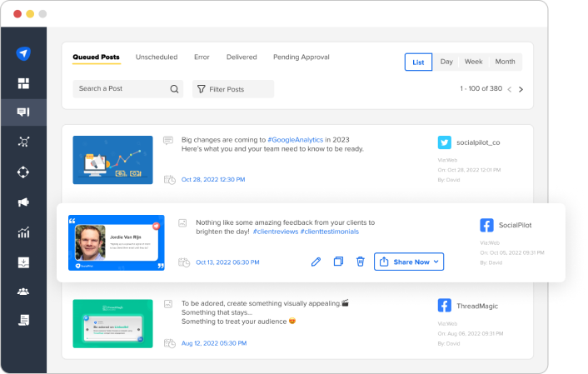Go to the next page of posts
588x374 pixels.
tap(521, 89)
